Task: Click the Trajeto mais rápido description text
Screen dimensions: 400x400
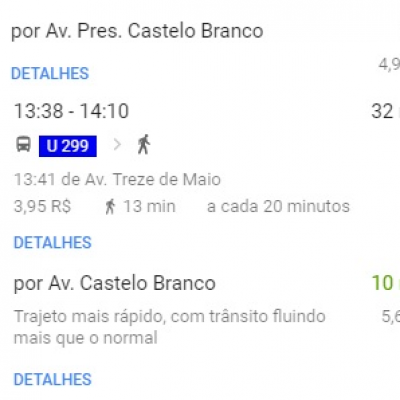Action: click(169, 327)
